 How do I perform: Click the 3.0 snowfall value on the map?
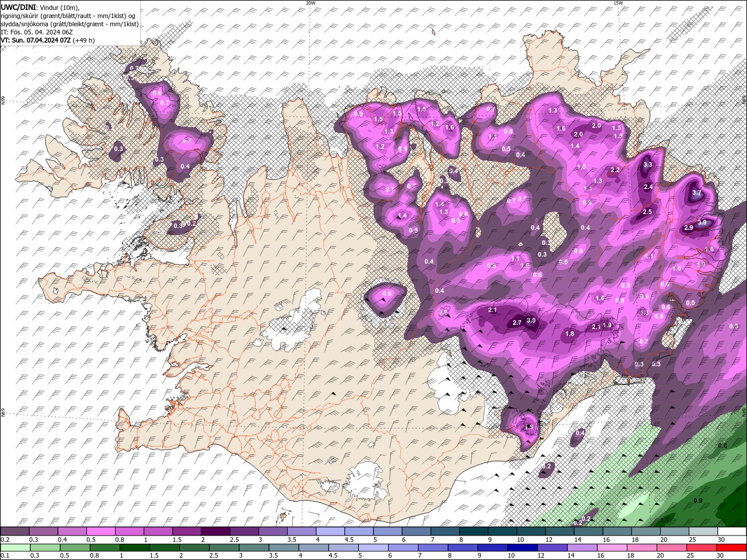(531, 321)
